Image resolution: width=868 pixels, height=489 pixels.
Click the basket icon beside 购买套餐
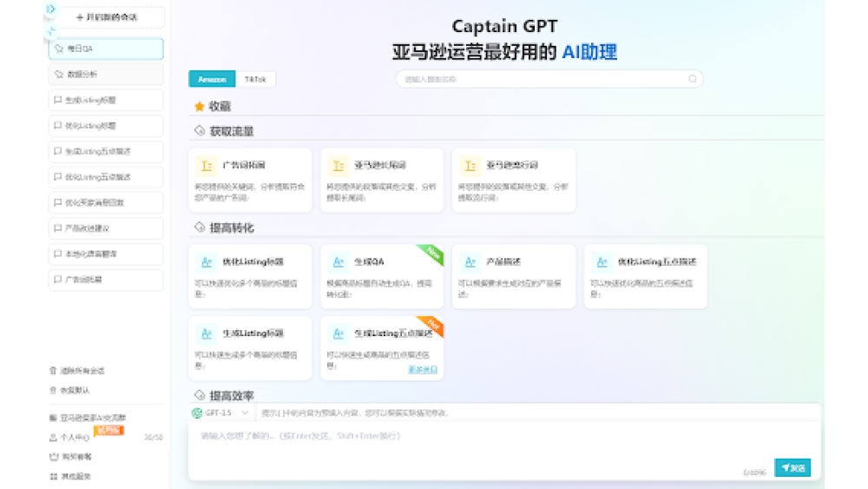coord(54,457)
